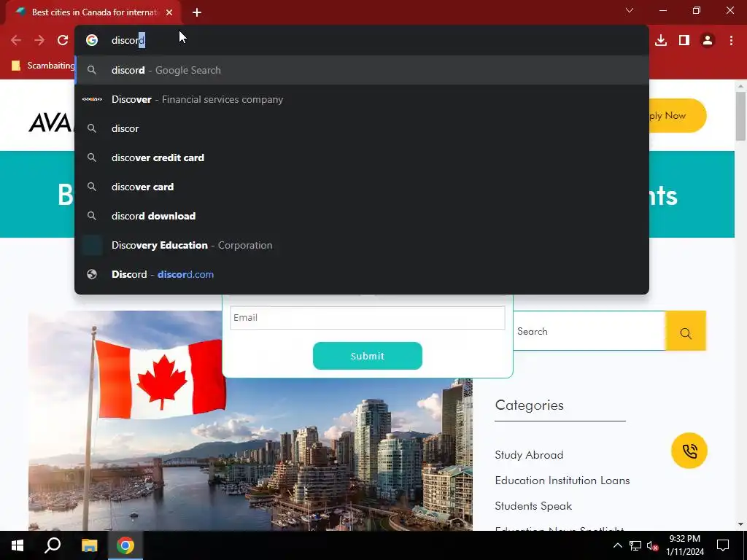
Task: Open Chrome downloads icon
Action: point(661,41)
